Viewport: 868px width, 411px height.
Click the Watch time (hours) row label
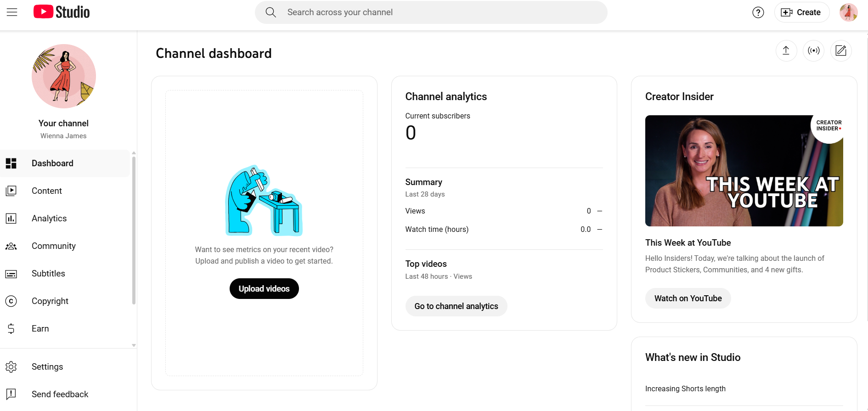pyautogui.click(x=437, y=230)
